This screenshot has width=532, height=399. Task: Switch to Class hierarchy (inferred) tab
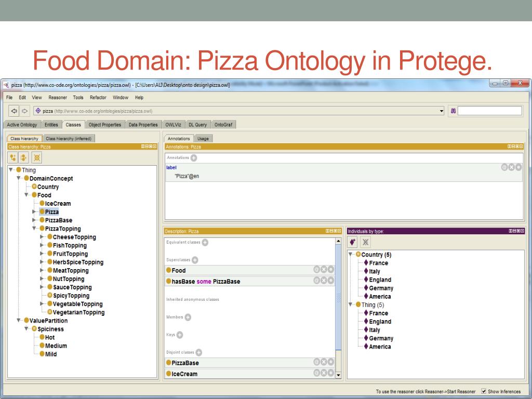[x=69, y=138]
